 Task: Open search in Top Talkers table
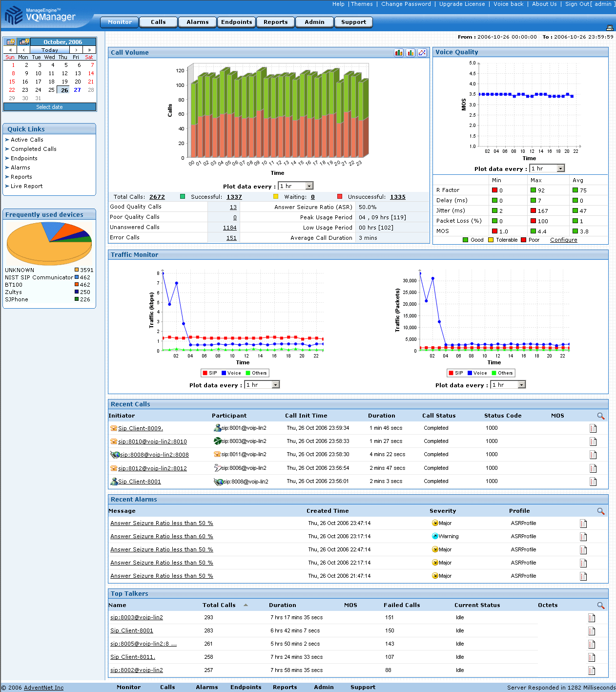(601, 606)
